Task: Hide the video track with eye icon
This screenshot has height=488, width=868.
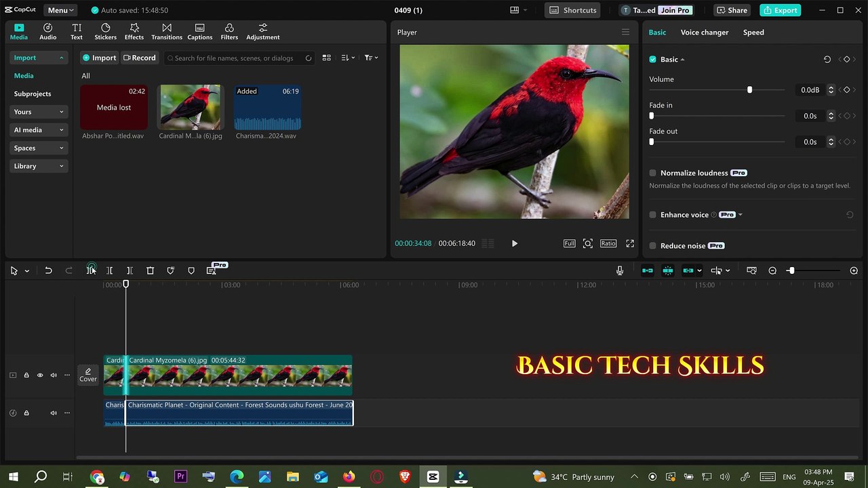Action: 40,375
